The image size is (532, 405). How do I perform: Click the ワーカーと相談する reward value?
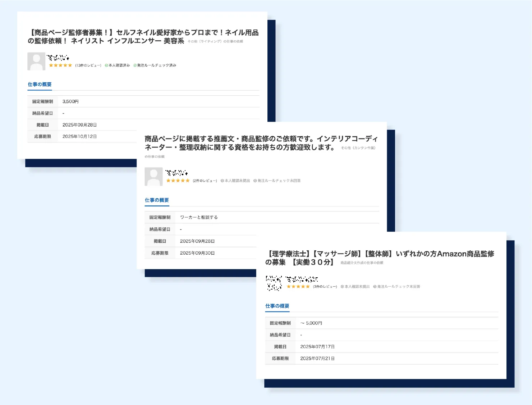(199, 218)
